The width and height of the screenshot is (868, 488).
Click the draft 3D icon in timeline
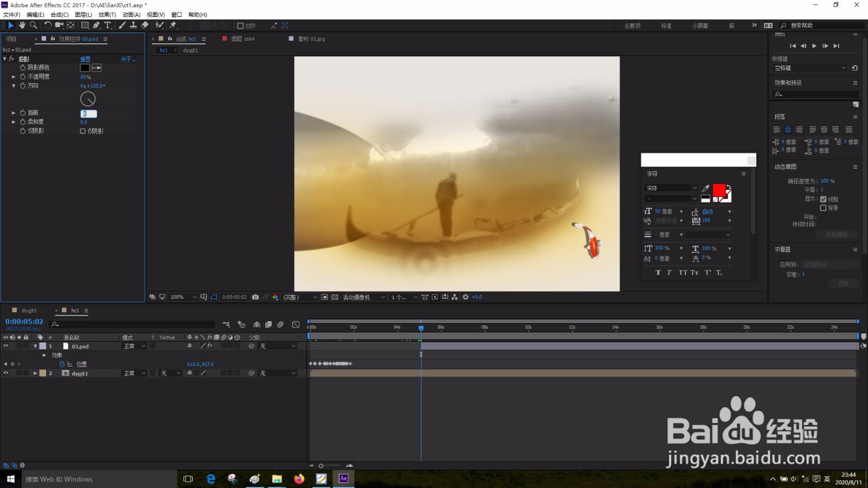pyautogui.click(x=241, y=324)
